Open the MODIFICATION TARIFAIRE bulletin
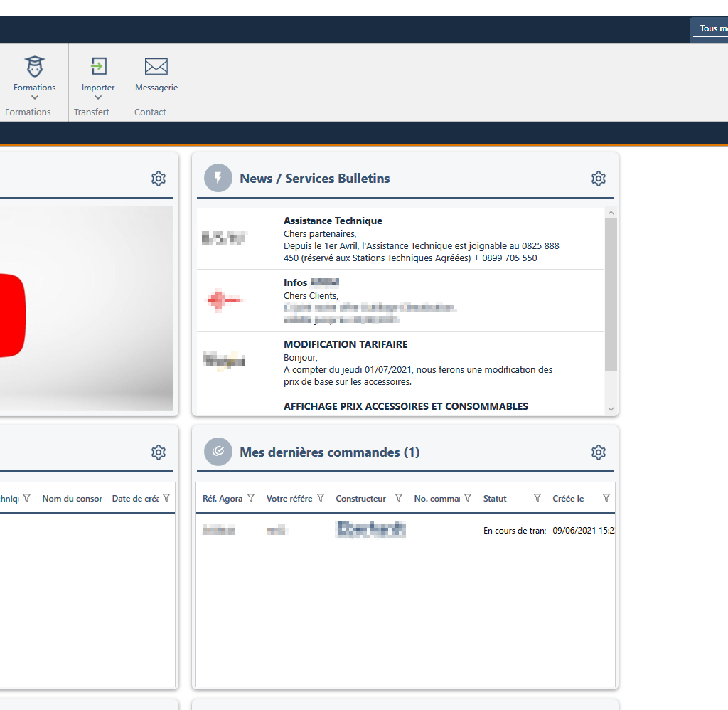Screen dimensions: 728x710 (x=346, y=344)
